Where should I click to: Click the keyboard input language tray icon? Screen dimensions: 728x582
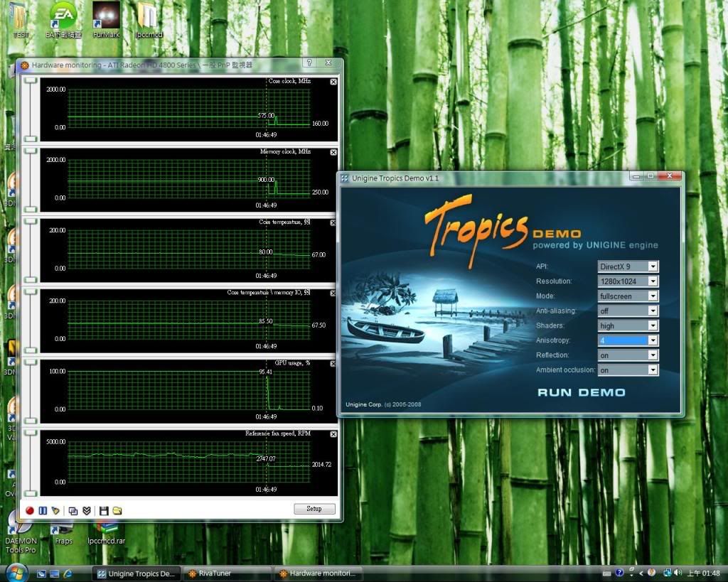[606, 573]
